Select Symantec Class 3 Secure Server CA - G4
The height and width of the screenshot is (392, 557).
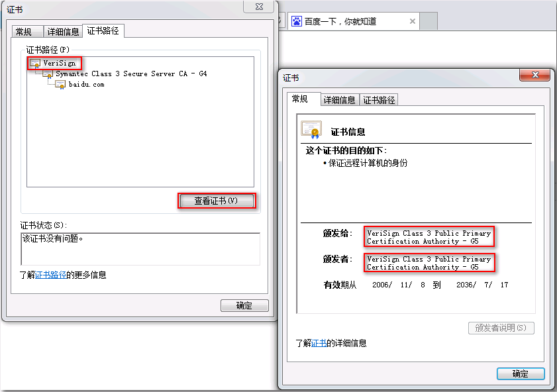(131, 74)
